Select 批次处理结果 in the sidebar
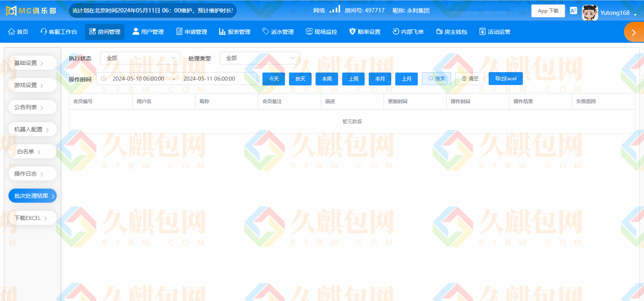The image size is (644, 301). [x=33, y=196]
